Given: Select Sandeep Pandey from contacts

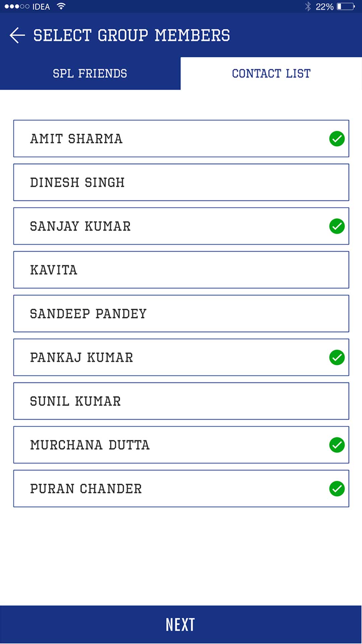Looking at the screenshot, I should (x=181, y=314).
